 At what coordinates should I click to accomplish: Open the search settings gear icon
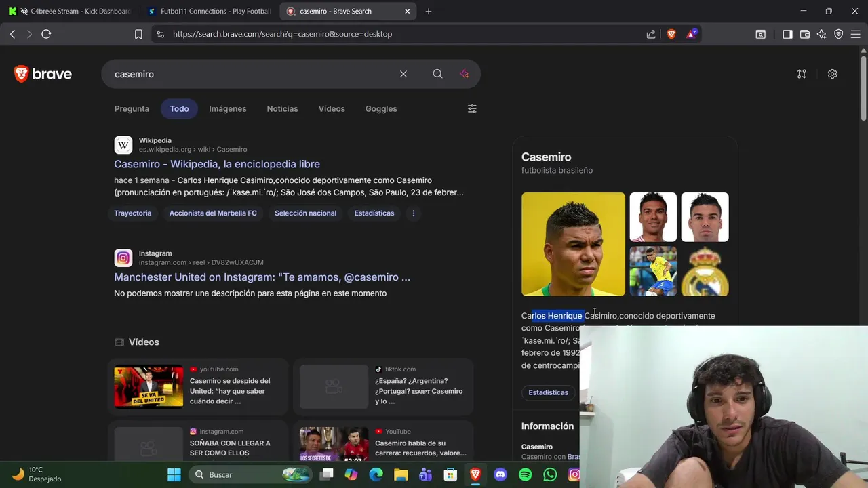pos(832,74)
